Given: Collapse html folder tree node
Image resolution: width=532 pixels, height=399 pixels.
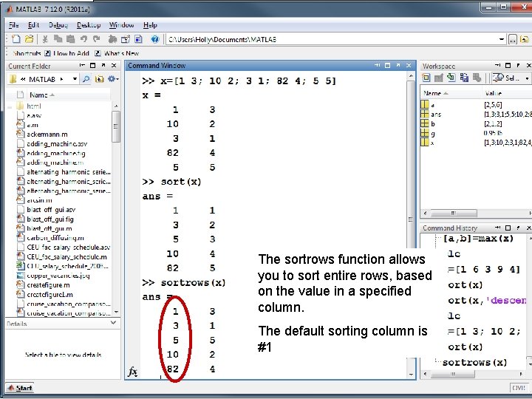Looking at the screenshot, I should (10, 106).
